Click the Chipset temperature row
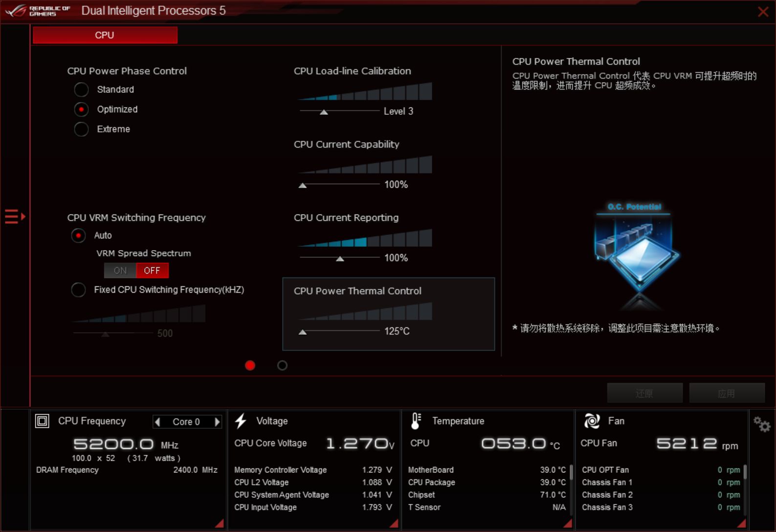 487,495
